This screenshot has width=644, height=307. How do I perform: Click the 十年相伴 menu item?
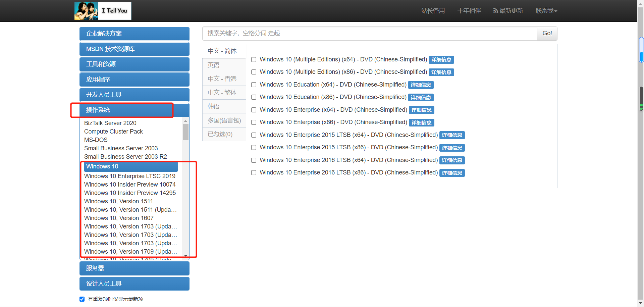click(469, 10)
